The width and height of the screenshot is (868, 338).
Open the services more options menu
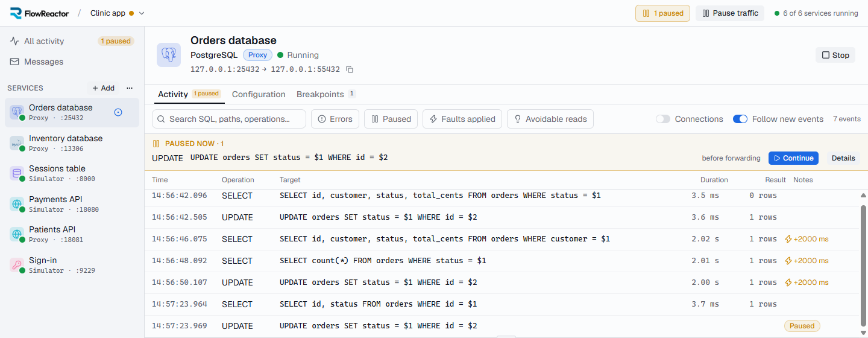(x=129, y=88)
